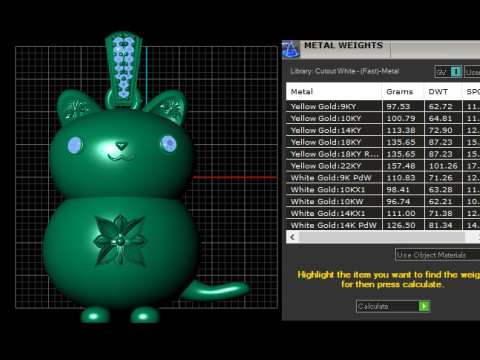Select the White Gold:14K PdW row
Image resolution: width=480 pixels, height=360 pixels.
(383, 225)
